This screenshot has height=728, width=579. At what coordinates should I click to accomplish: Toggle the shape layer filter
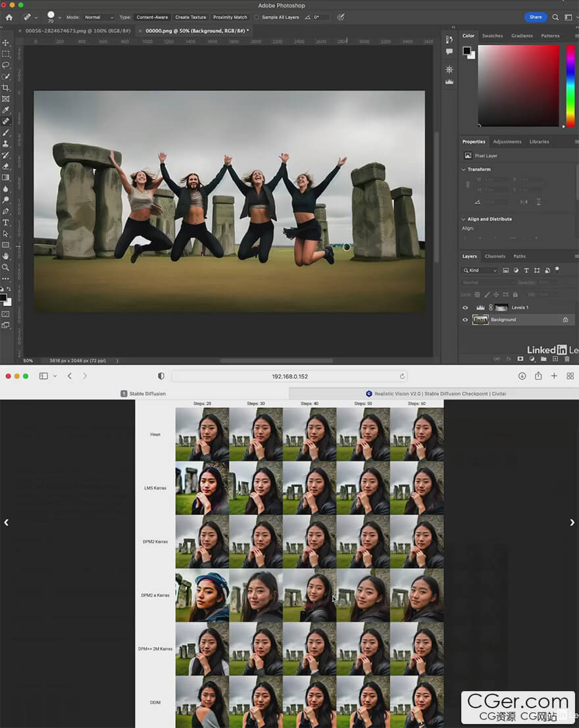537,270
